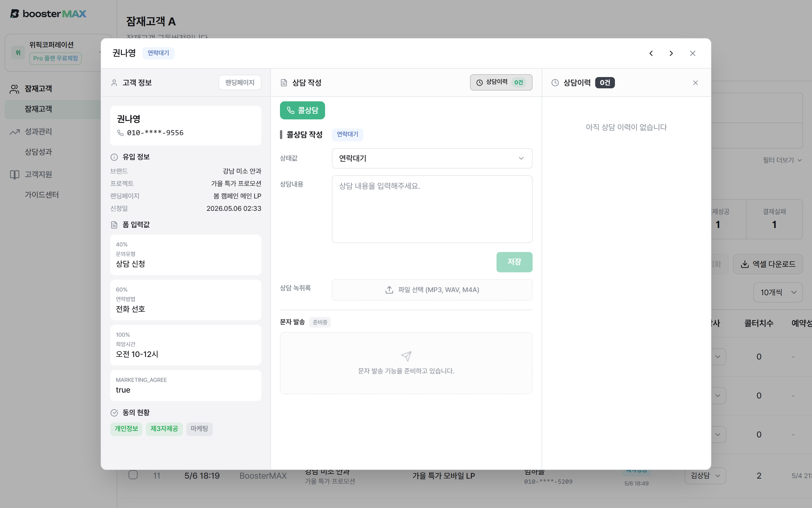The image size is (812, 508).
Task: Click the document icon next to 폼 입력값
Action: pos(114,225)
